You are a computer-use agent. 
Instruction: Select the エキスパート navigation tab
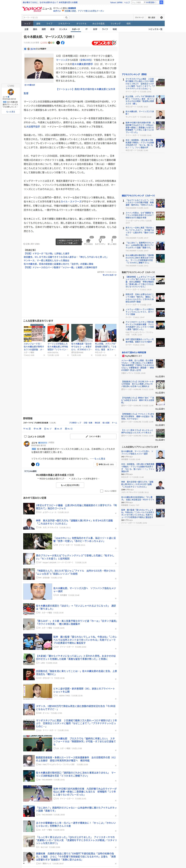pyautogui.click(x=64, y=24)
